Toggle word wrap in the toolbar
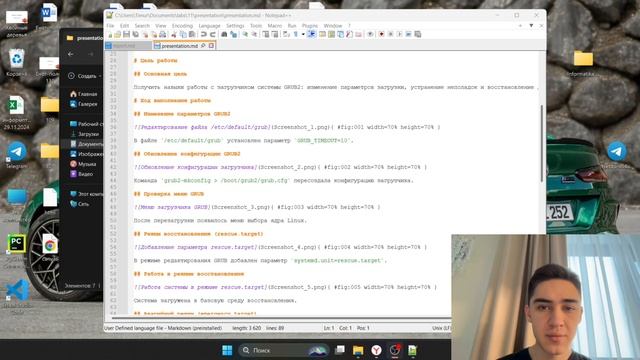The image size is (640, 360). point(287,34)
